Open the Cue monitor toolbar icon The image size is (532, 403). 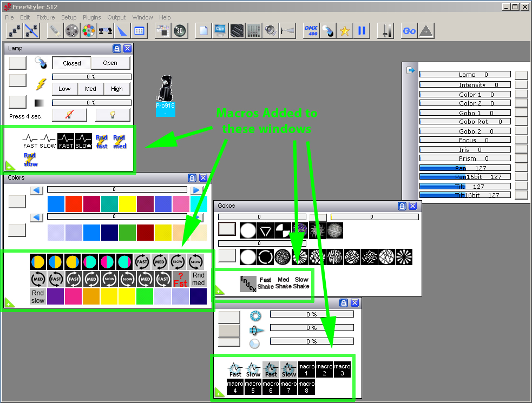click(x=220, y=31)
